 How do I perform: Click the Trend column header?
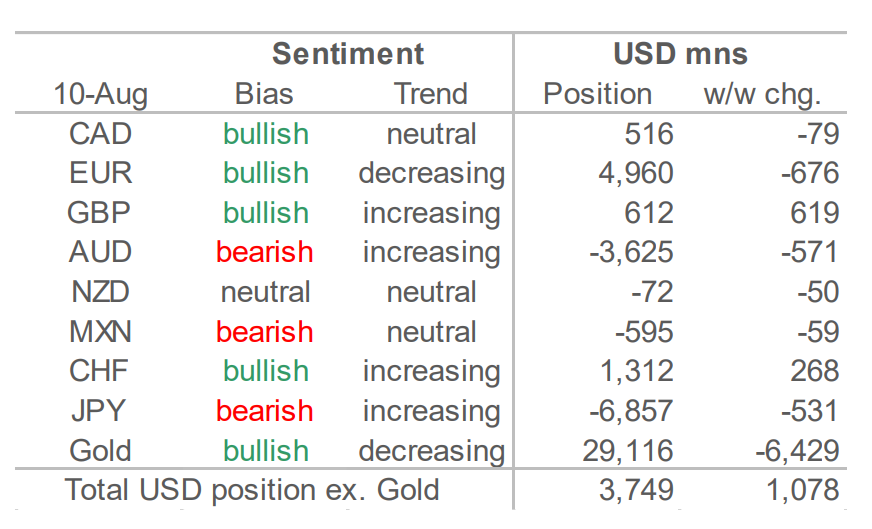pos(431,93)
